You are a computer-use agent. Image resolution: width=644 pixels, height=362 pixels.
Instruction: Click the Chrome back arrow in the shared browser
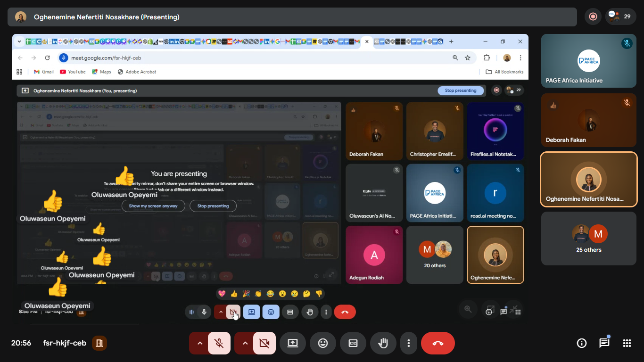tap(20, 58)
